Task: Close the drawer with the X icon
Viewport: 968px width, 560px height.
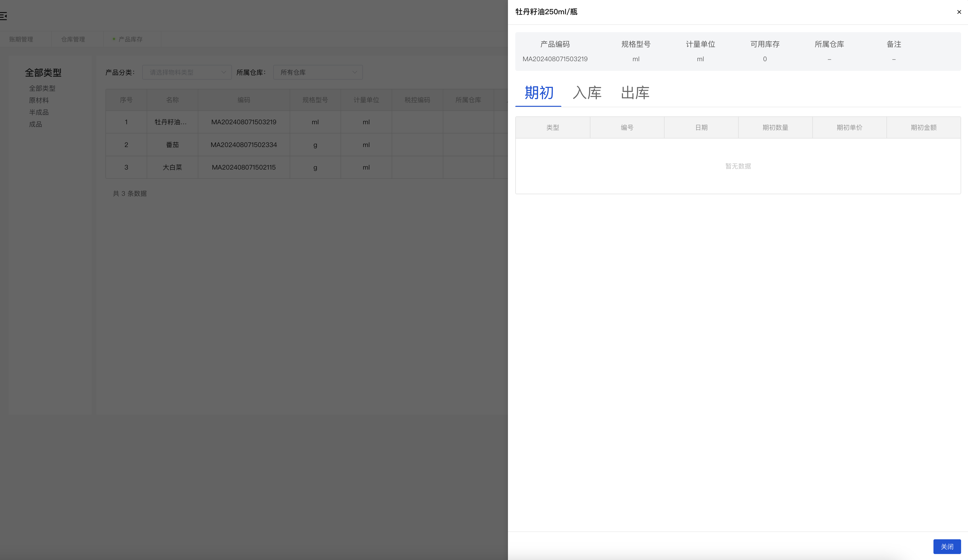Action: pos(959,12)
